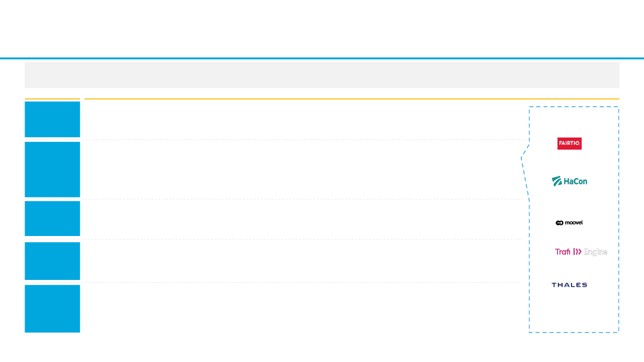Select the pink Trafi logo text
The width and height of the screenshot is (644, 362).
(x=563, y=251)
